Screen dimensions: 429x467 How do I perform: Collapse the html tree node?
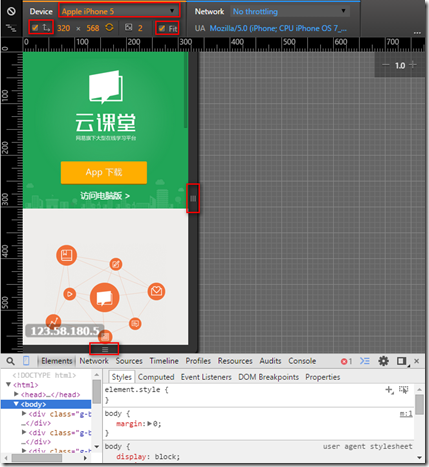point(9,384)
